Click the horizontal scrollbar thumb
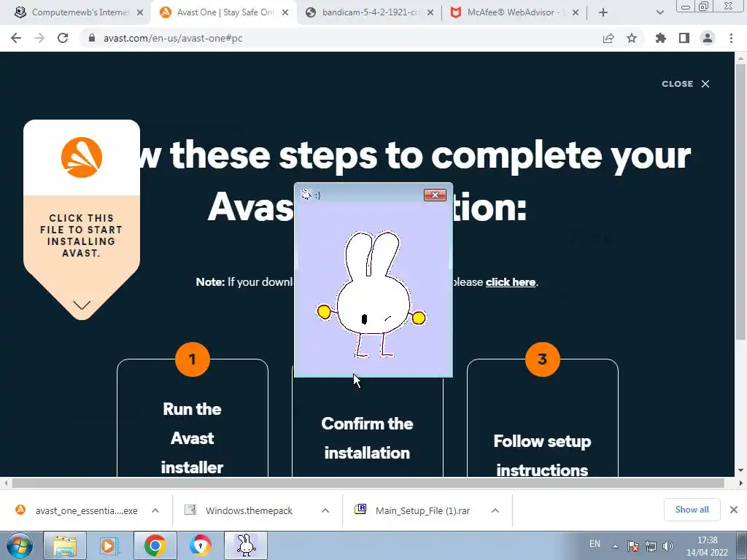Image resolution: width=747 pixels, height=560 pixels. click(368, 483)
